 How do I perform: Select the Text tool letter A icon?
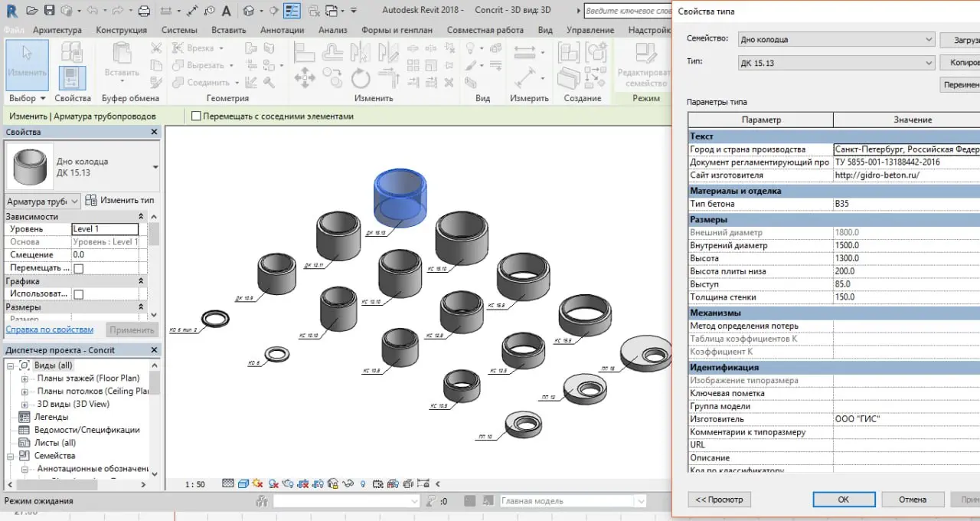[226, 11]
